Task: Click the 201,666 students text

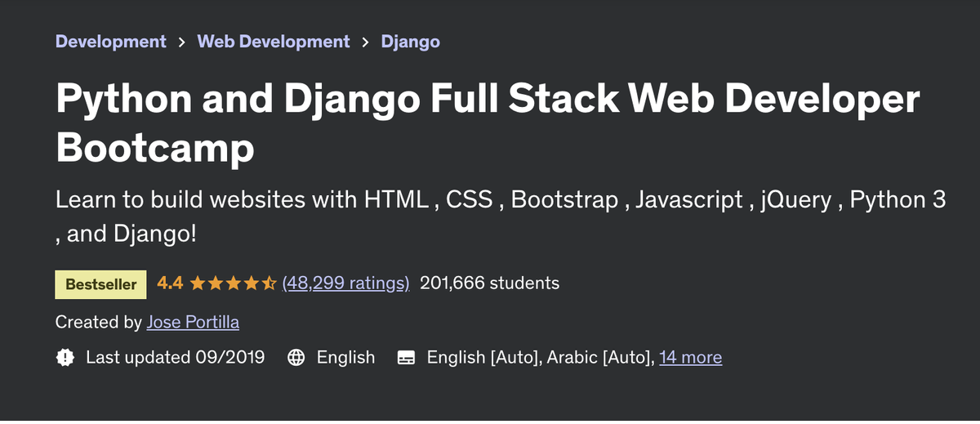Action: 489,283
